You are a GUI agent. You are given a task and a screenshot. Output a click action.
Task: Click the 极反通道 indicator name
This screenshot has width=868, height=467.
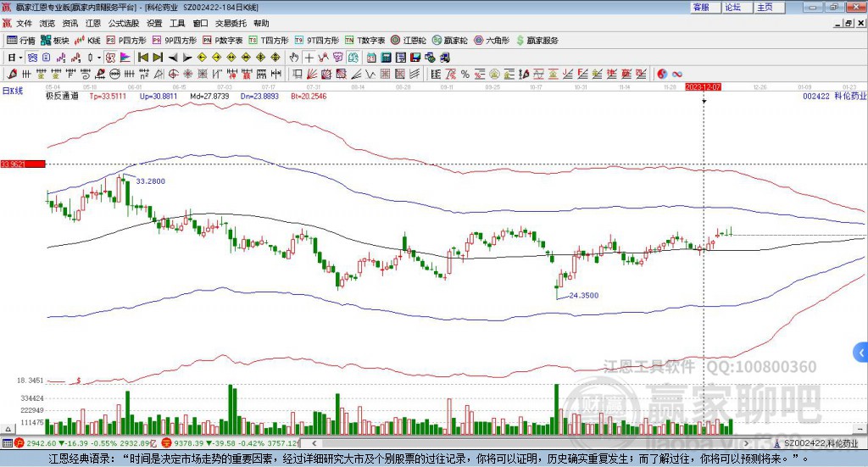pos(62,97)
